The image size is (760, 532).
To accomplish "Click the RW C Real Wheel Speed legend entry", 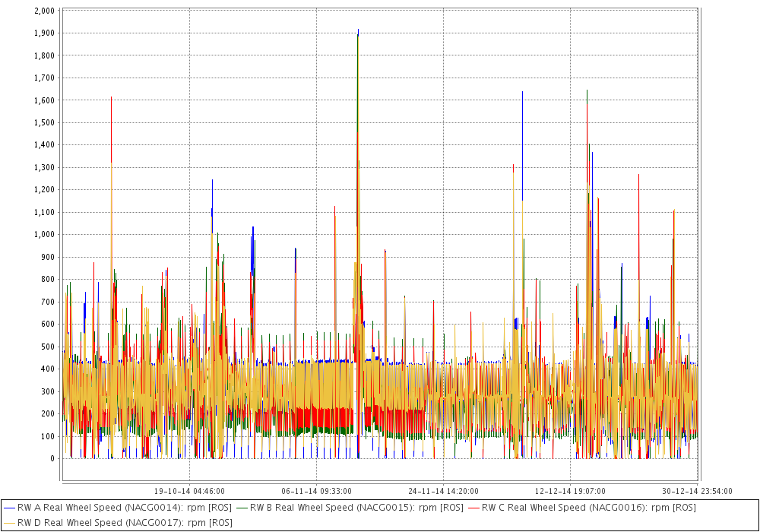I will [581, 508].
